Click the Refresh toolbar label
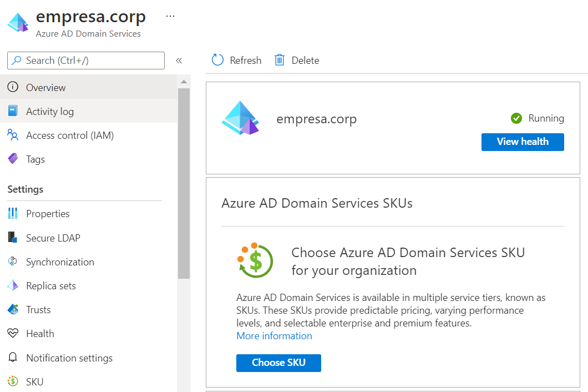Image resolution: width=588 pixels, height=392 pixels. 245,61
